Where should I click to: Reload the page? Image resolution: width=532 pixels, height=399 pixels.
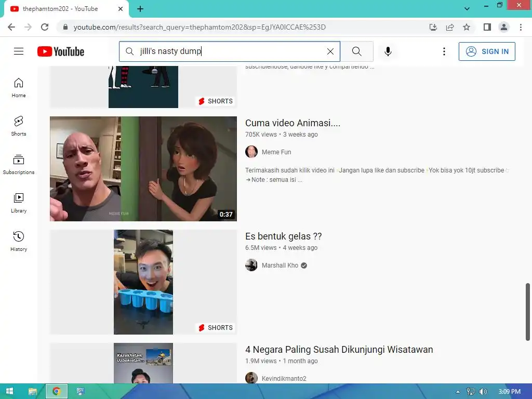click(x=45, y=27)
